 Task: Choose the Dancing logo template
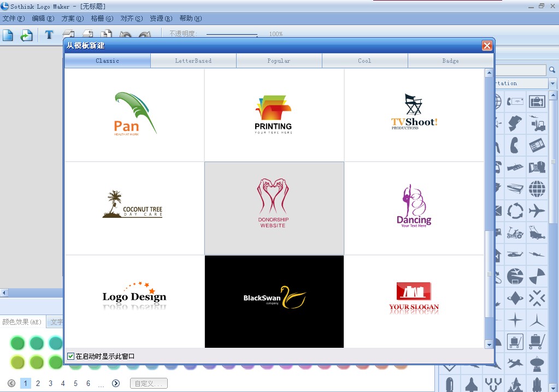click(414, 208)
